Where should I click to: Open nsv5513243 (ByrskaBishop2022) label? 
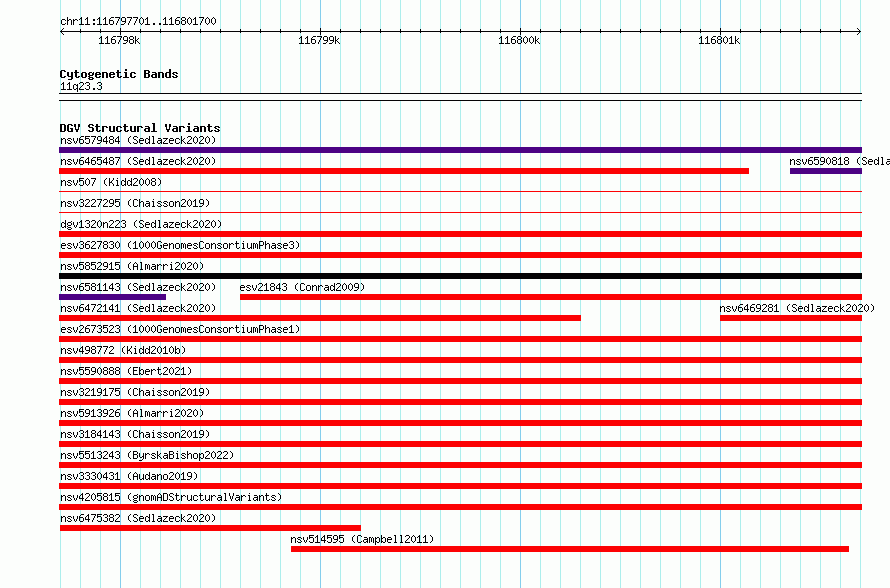click(147, 455)
